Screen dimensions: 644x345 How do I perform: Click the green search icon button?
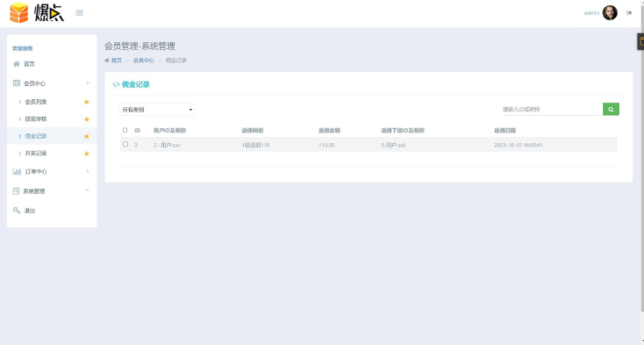611,109
